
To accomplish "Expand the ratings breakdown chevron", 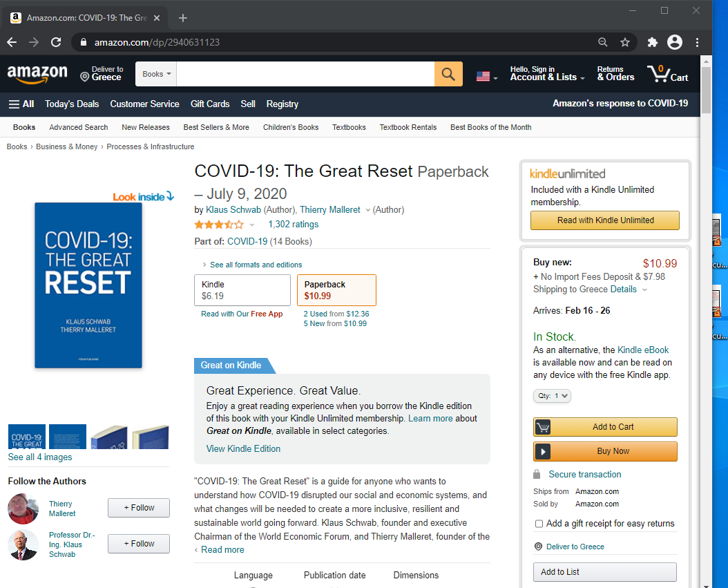I will click(x=252, y=225).
